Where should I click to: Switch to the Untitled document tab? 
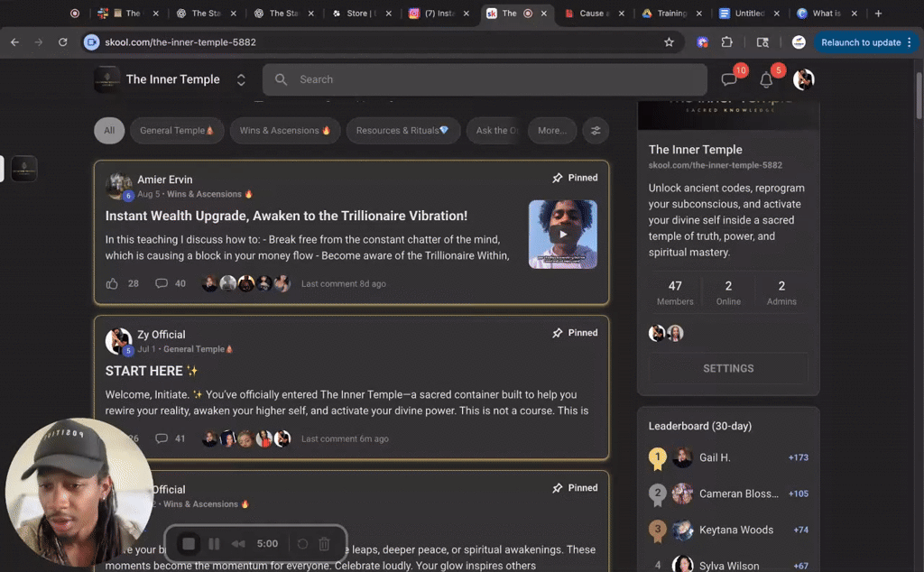(749, 13)
